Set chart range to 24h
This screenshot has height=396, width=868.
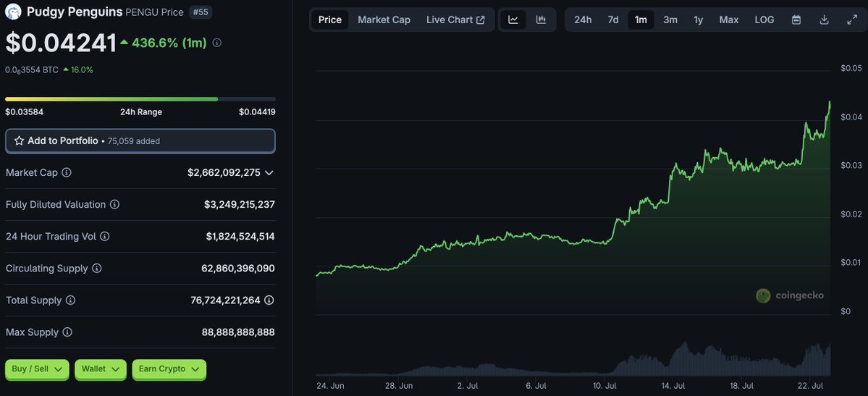tap(583, 20)
